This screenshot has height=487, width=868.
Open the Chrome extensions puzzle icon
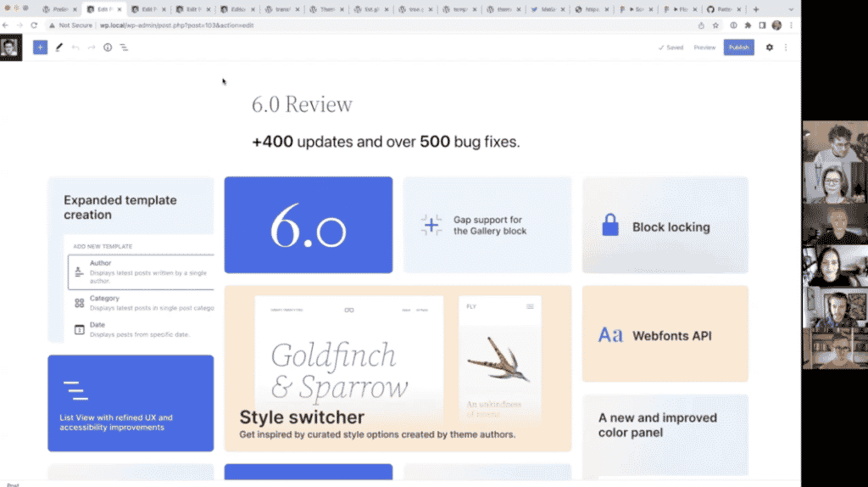[748, 25]
